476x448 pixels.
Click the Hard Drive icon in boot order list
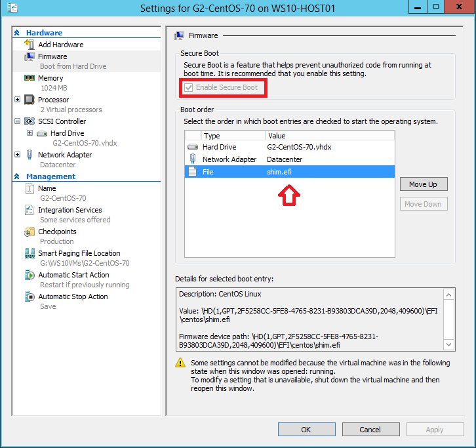pos(193,147)
